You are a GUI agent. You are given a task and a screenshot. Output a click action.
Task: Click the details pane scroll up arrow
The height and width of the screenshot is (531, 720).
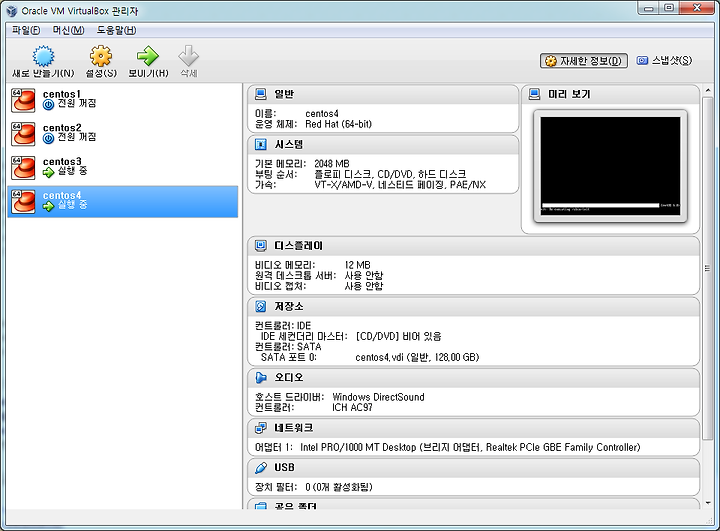point(708,90)
